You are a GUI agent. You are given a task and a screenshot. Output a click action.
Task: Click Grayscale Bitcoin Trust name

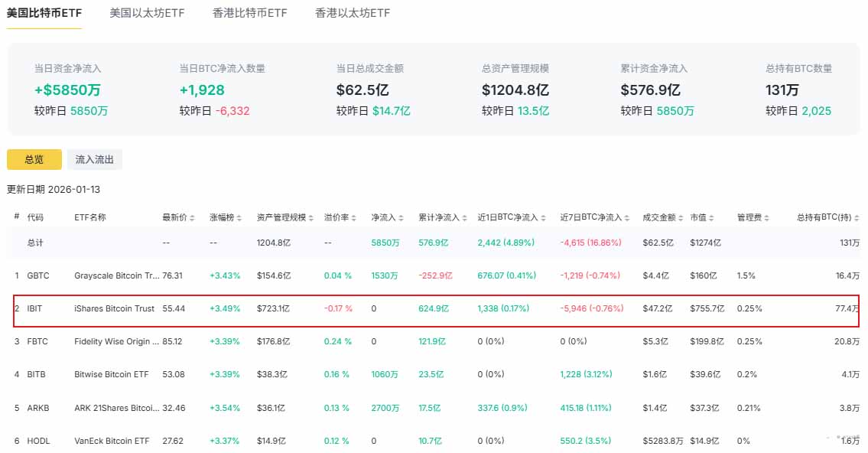pos(117,275)
